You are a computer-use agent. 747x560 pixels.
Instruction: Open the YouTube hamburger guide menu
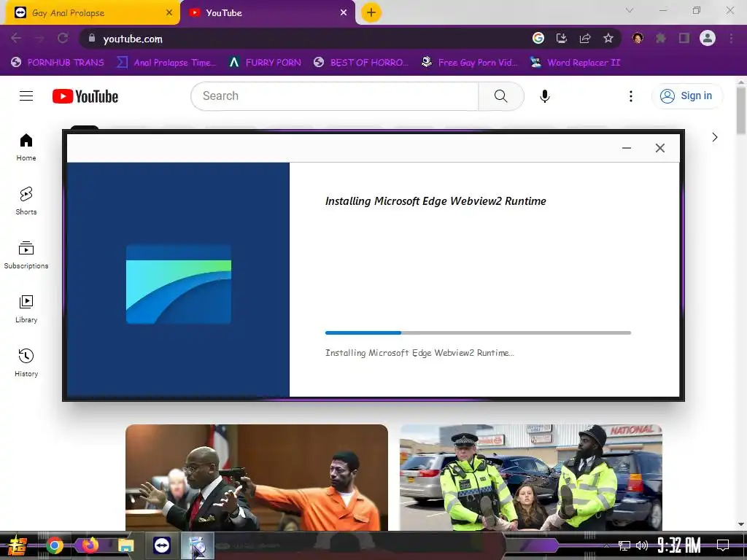(26, 96)
